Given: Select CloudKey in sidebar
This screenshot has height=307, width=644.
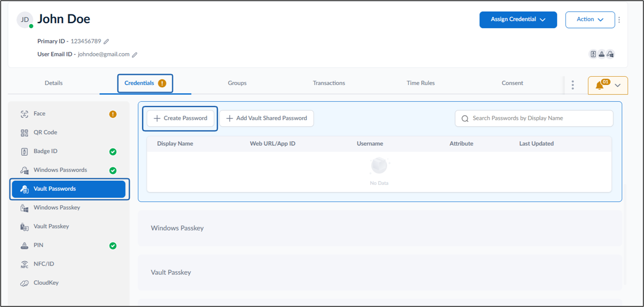Looking at the screenshot, I should tap(69, 283).
